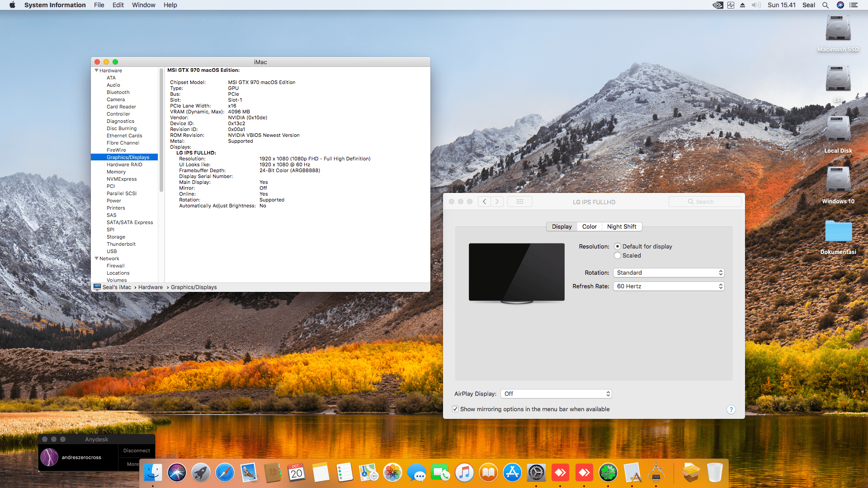
Task: Open the Dokumentasi folder on desktop
Action: pyautogui.click(x=838, y=232)
